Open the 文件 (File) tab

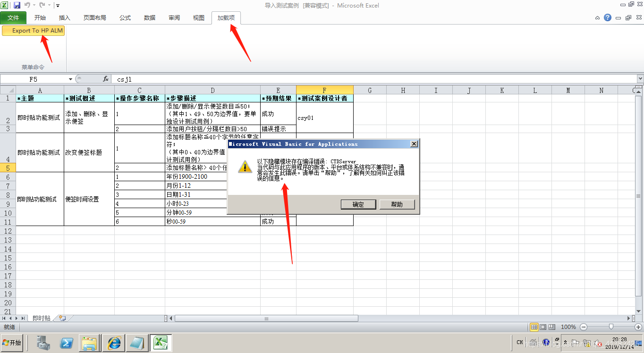pos(13,18)
